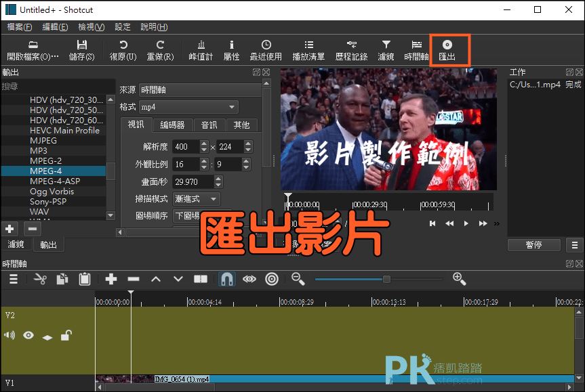Toggle V2 track compositing icon
The height and width of the screenshot is (392, 585).
pyautogui.click(x=47, y=337)
